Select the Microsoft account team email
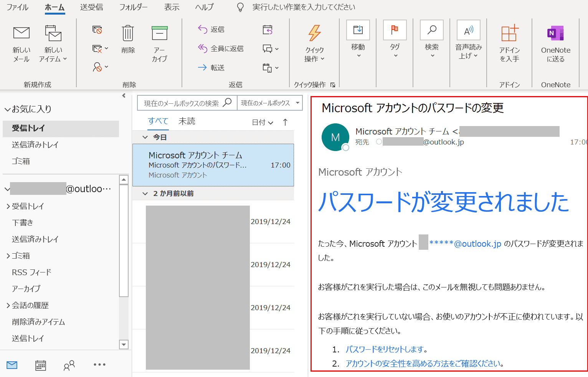 coord(213,165)
